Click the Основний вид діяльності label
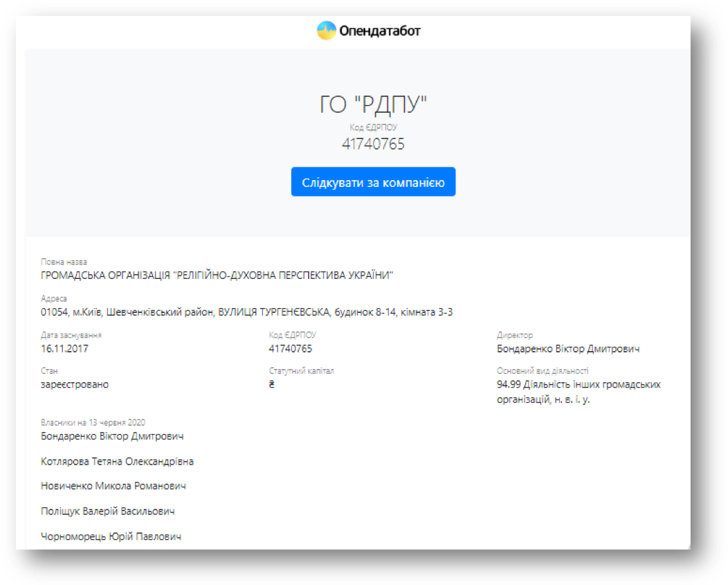Viewport: 728px width, 585px height. [x=543, y=371]
